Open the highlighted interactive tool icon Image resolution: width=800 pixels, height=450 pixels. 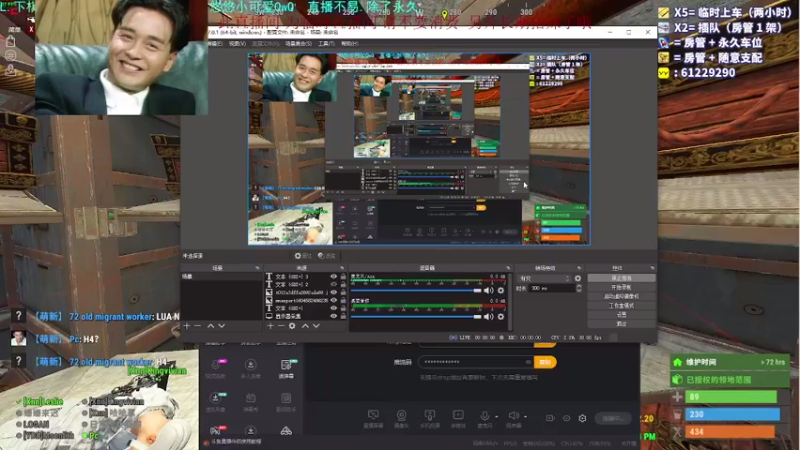tap(286, 364)
